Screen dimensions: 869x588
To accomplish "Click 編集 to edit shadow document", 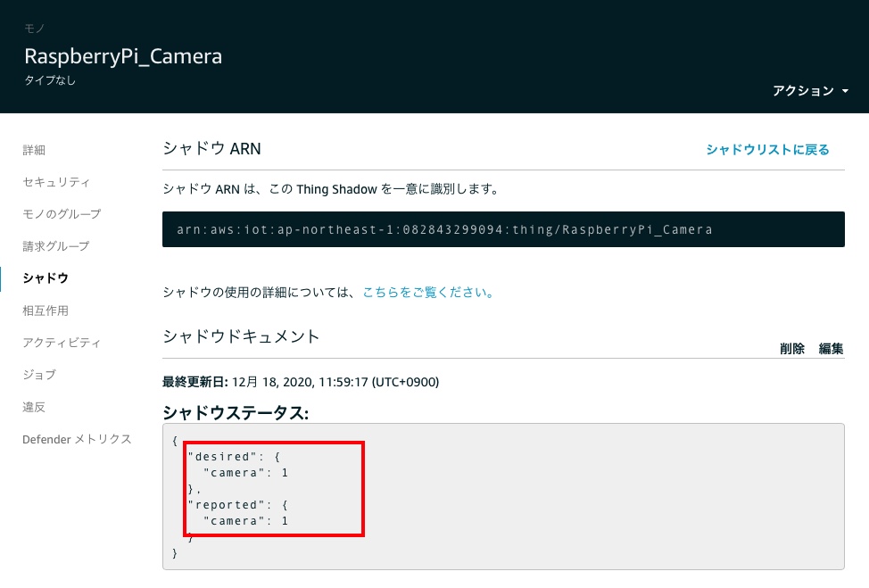I will [x=831, y=349].
